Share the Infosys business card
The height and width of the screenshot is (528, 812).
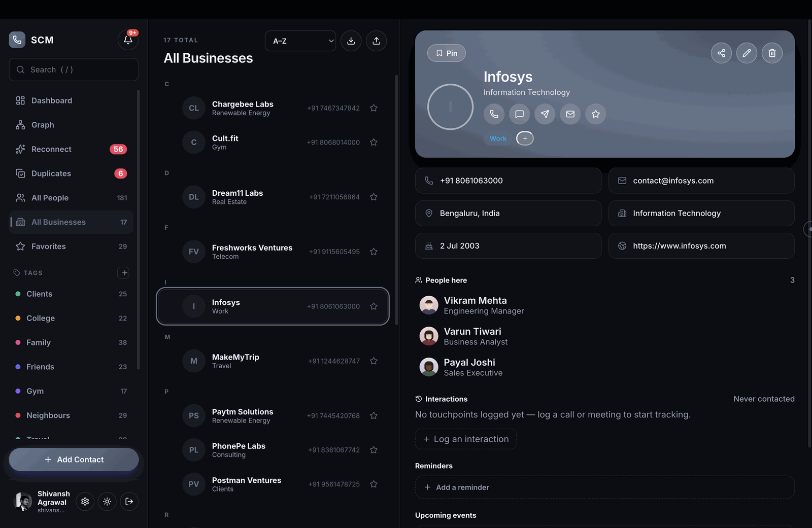(x=721, y=53)
